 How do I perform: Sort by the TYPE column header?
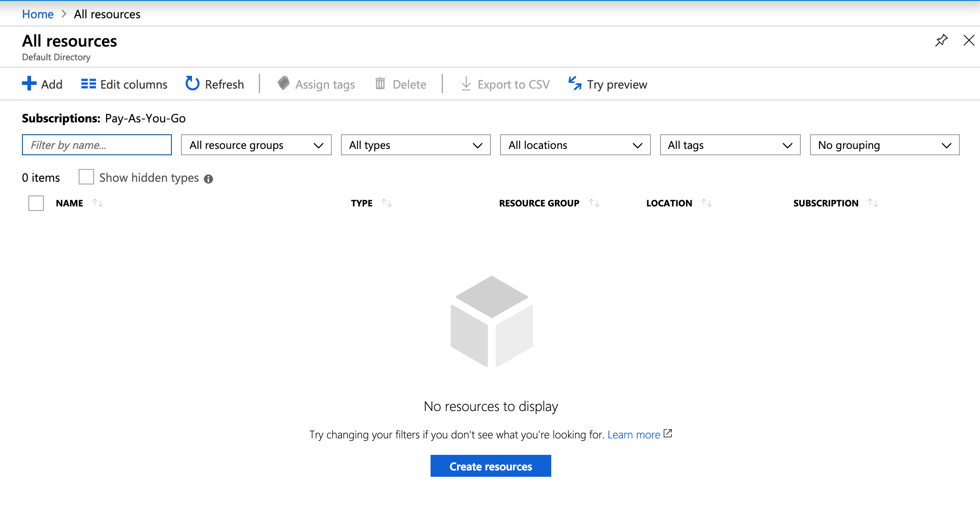[362, 203]
